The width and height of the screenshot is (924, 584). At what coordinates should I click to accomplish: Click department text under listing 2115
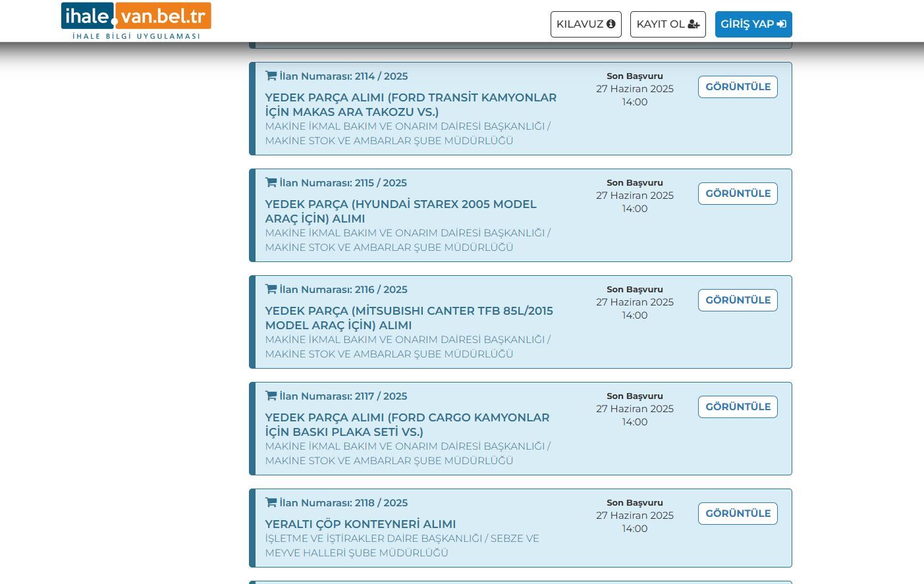tap(408, 240)
